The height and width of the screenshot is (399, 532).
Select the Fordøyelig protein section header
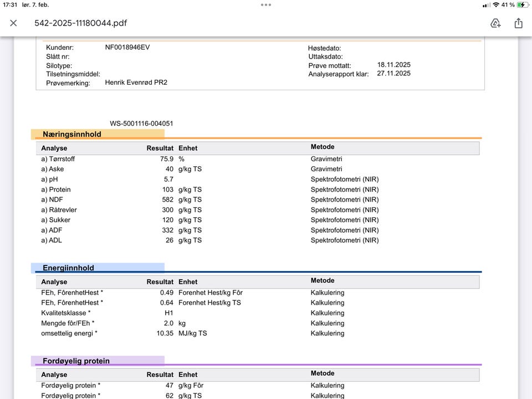click(x=76, y=361)
